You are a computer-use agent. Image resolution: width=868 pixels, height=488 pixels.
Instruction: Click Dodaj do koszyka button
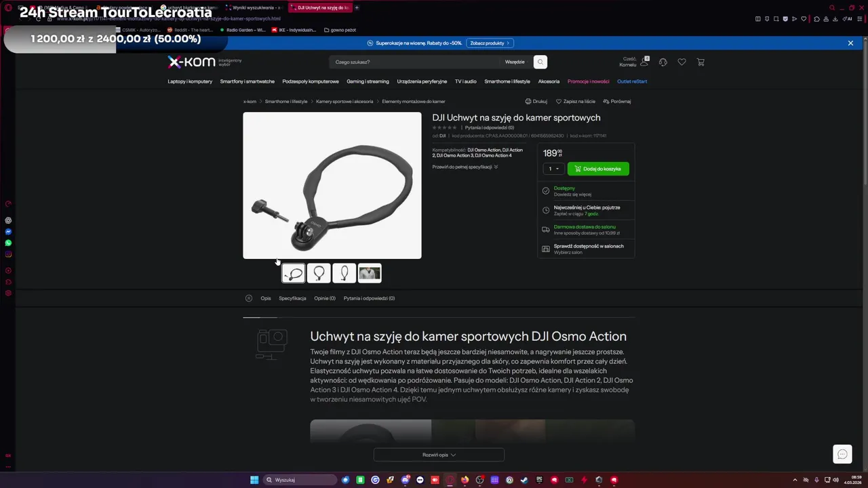coord(598,169)
